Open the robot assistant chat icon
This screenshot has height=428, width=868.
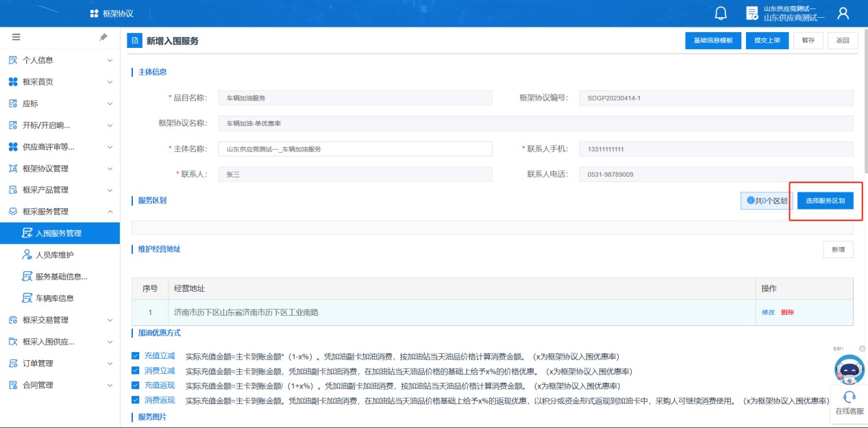tap(849, 370)
